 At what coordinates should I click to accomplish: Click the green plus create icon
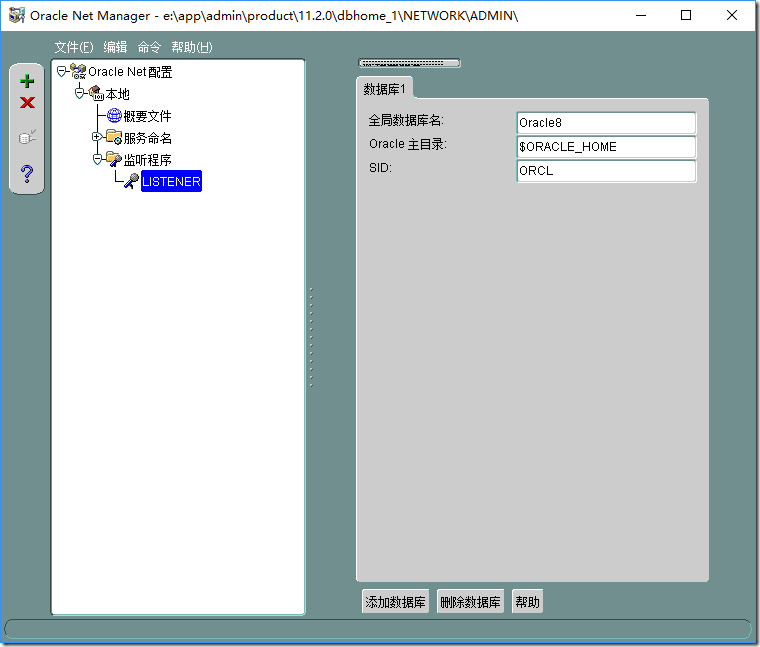27,81
